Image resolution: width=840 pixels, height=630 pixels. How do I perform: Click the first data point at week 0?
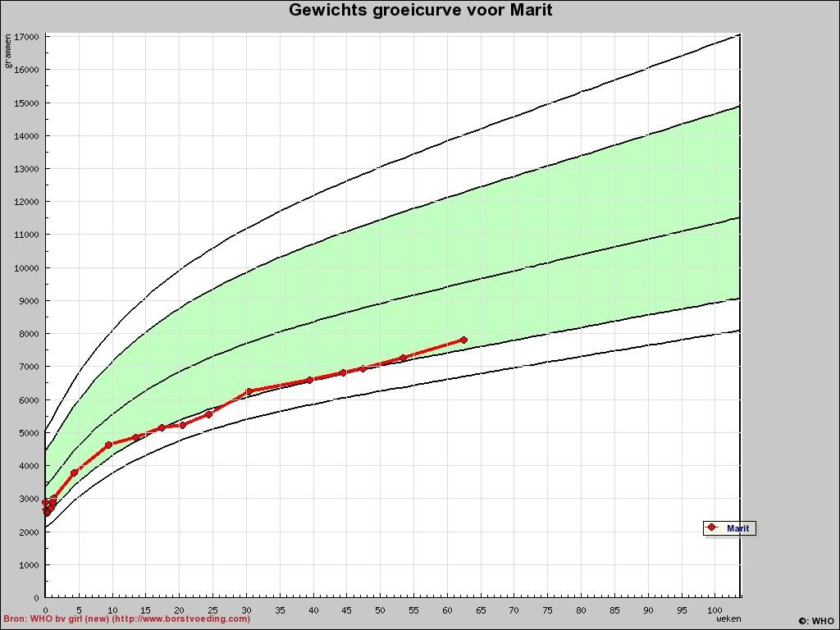pos(46,502)
